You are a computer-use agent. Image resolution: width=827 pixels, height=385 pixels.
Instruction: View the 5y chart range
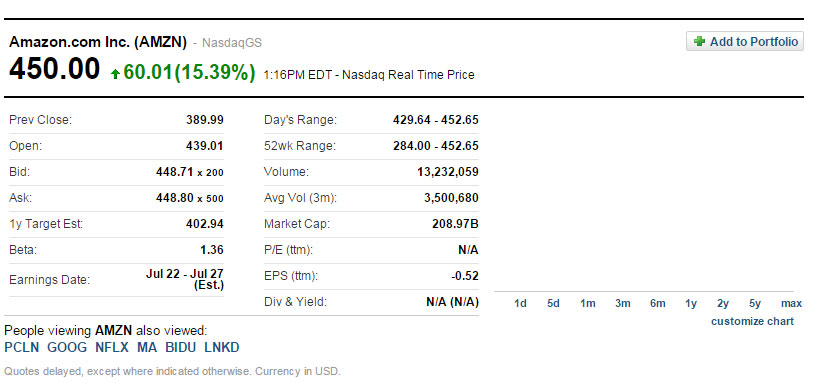(755, 303)
